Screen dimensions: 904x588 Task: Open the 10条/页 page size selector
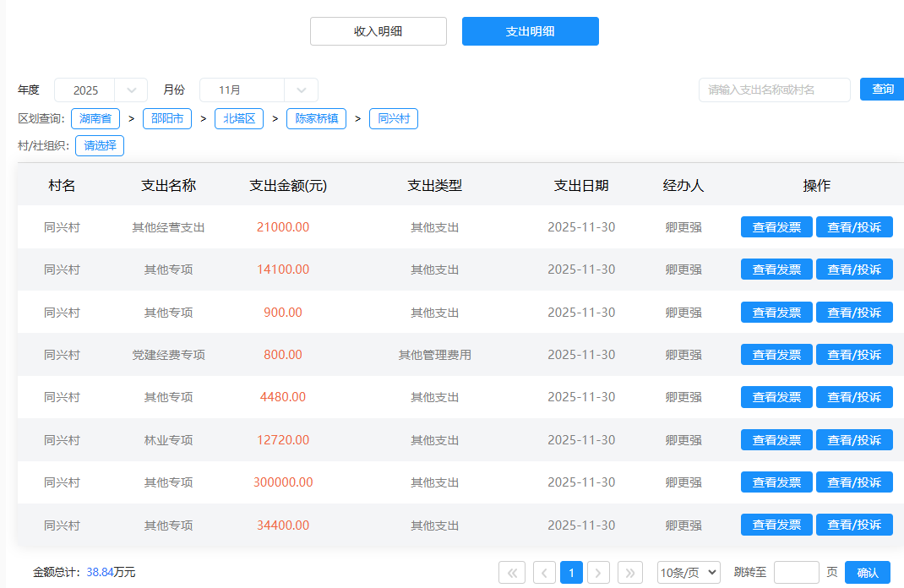pos(689,573)
